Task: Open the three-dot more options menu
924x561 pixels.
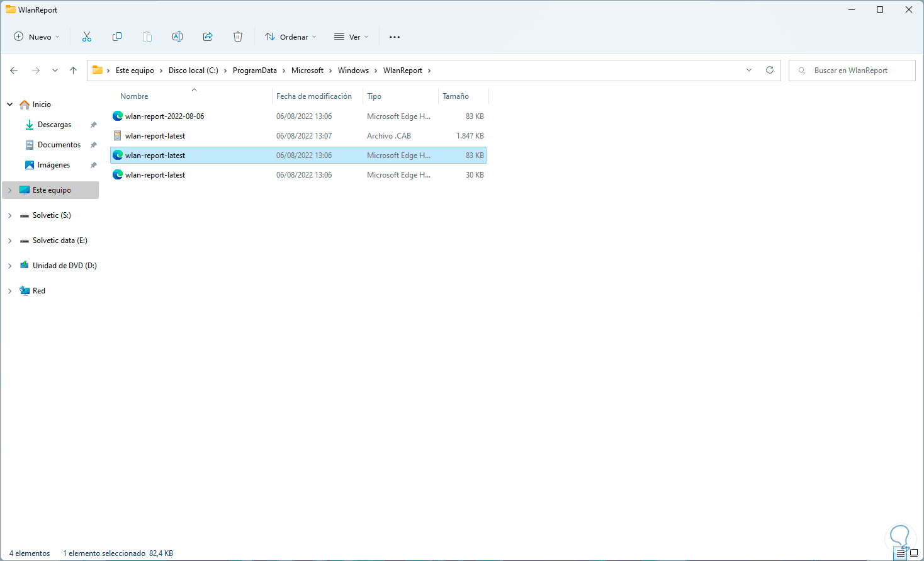Action: [395, 37]
